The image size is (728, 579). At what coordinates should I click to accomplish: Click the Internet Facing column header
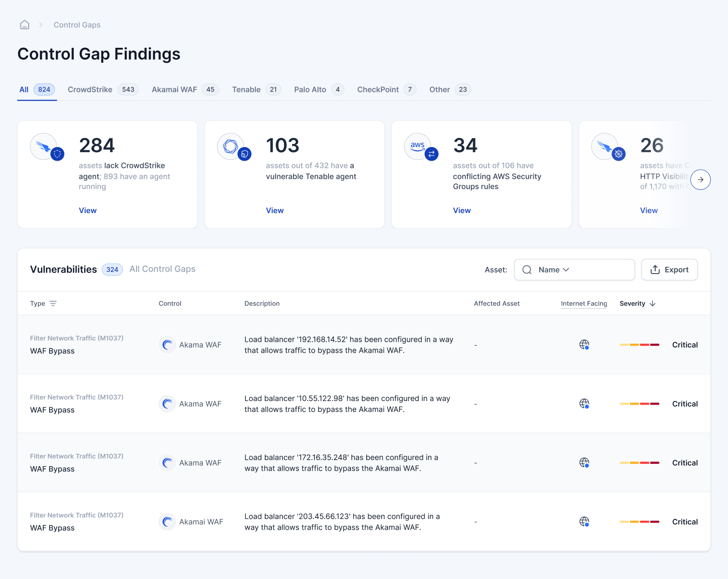pos(584,304)
